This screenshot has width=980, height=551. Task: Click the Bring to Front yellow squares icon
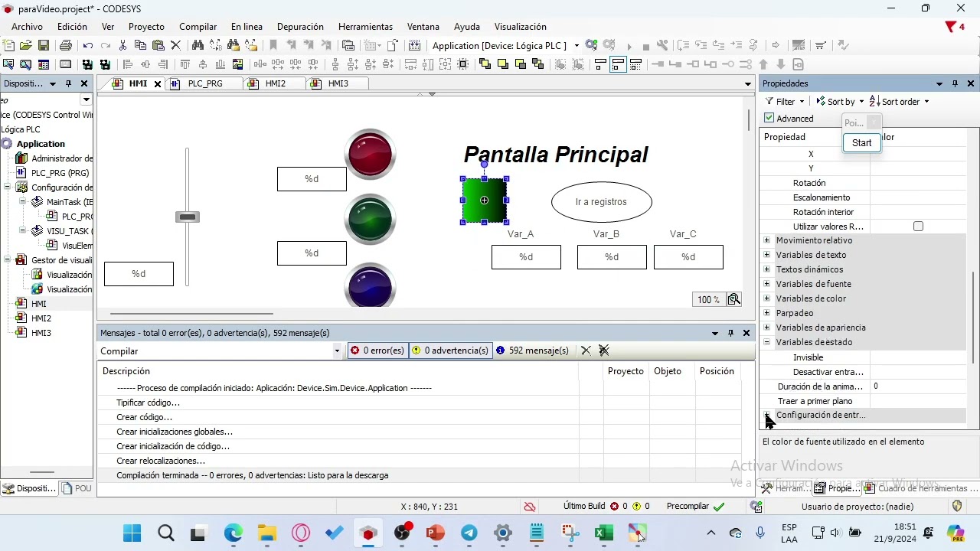(x=485, y=65)
